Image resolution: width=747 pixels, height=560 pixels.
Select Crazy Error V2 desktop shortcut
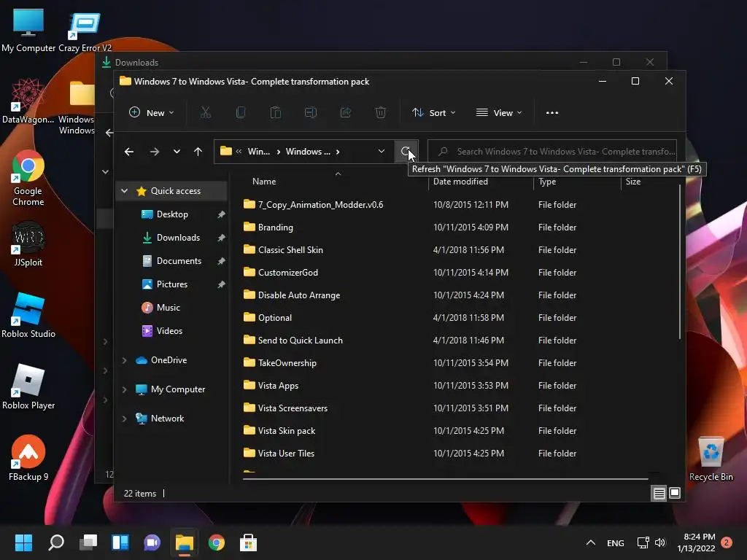pos(85,32)
